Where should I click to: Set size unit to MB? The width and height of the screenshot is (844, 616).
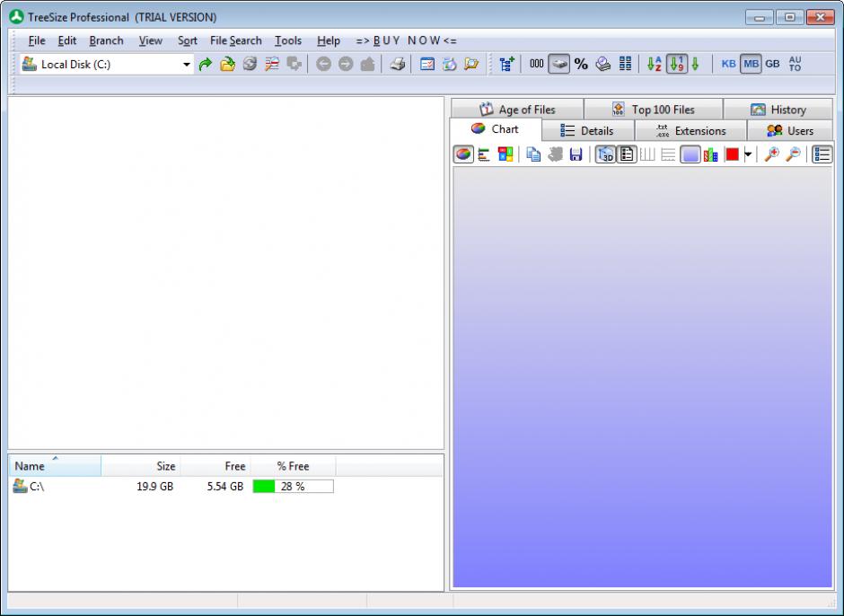751,64
